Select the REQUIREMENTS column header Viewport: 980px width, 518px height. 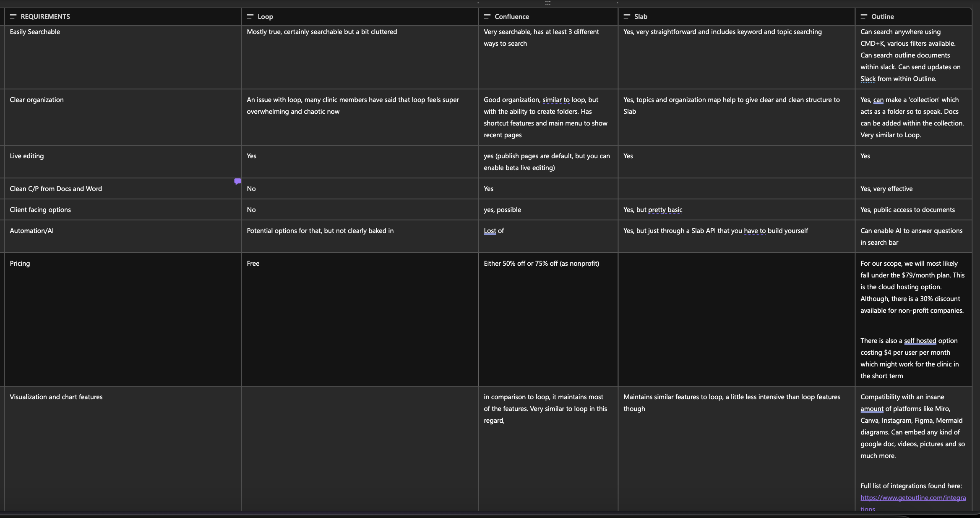coord(123,16)
